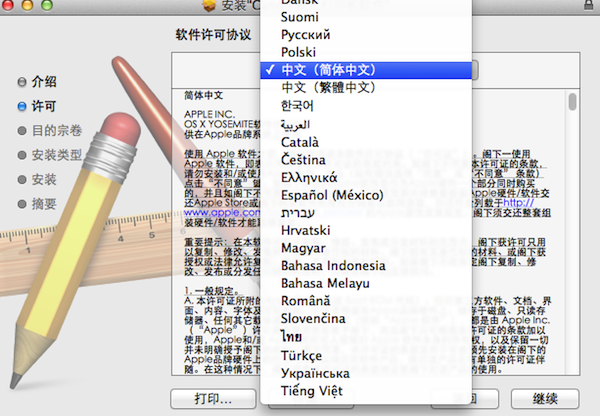Click the 软件许可协议 heading

pos(213,34)
